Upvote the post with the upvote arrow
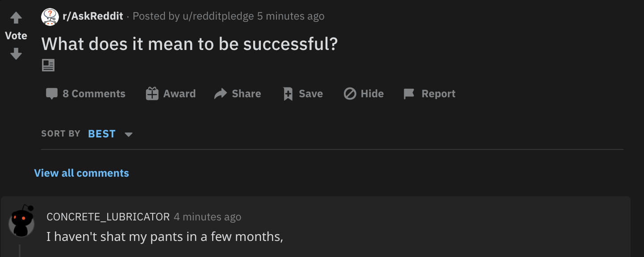This screenshot has width=644, height=257. (x=16, y=17)
